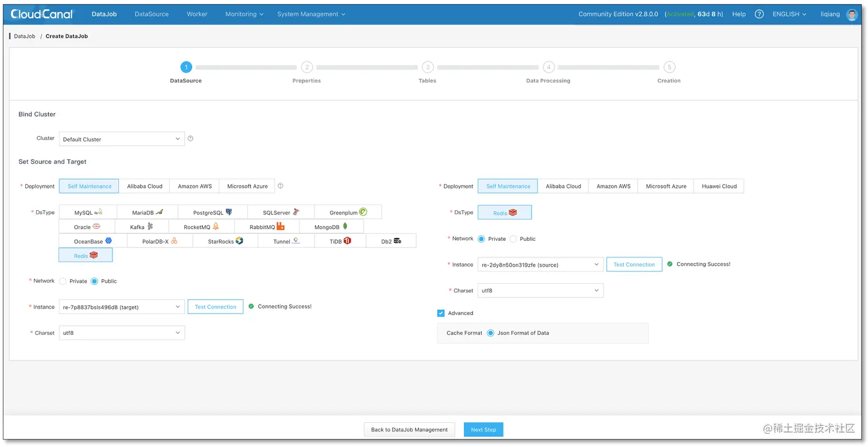Set target deployment to Alibaba Cloud
This screenshot has height=447, width=868.
(563, 186)
